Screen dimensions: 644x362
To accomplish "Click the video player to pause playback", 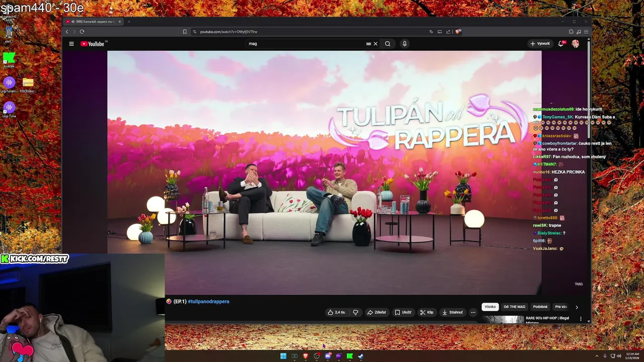I will coord(324,172).
